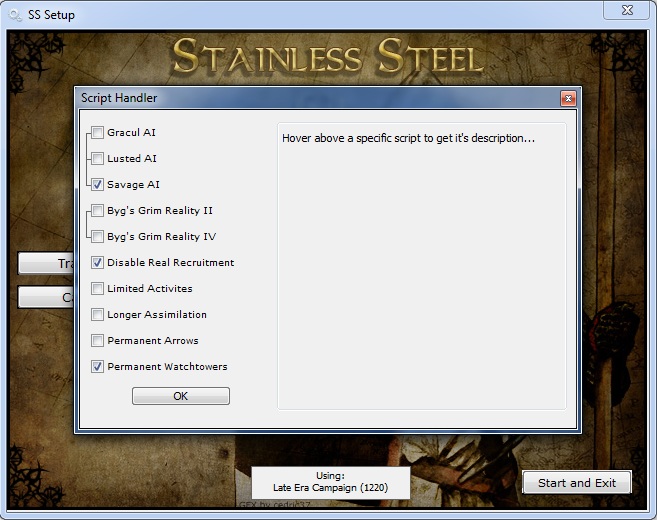This screenshot has height=520, width=657.
Task: Click the SS Setup title bar icon
Action: click(x=15, y=15)
